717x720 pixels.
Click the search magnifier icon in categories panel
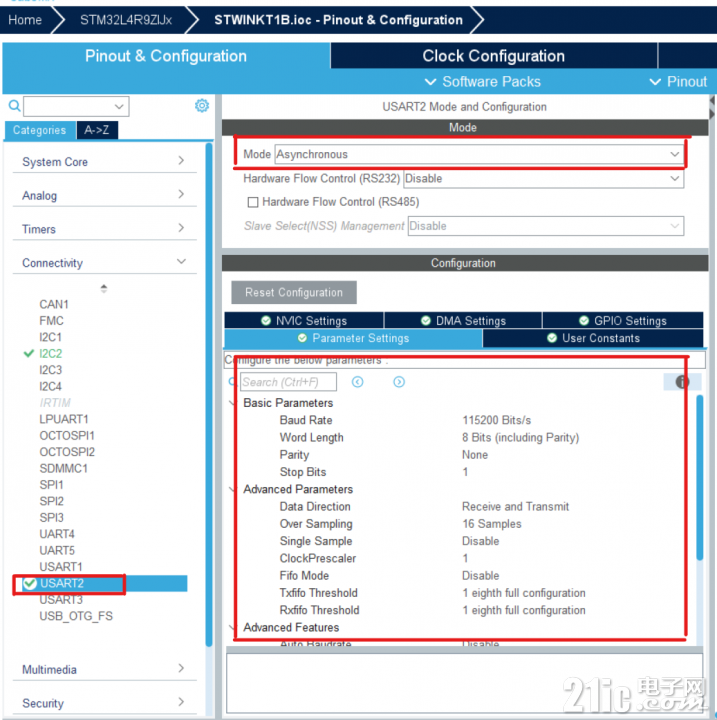[x=14, y=106]
